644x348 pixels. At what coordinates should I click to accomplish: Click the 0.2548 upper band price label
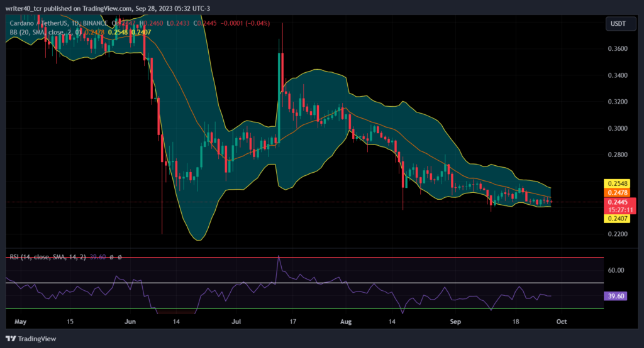point(618,183)
